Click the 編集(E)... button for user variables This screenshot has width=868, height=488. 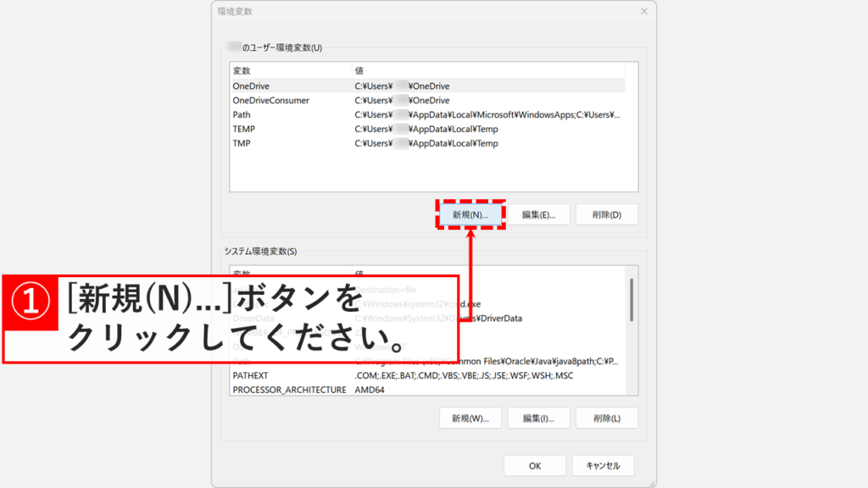[538, 213]
